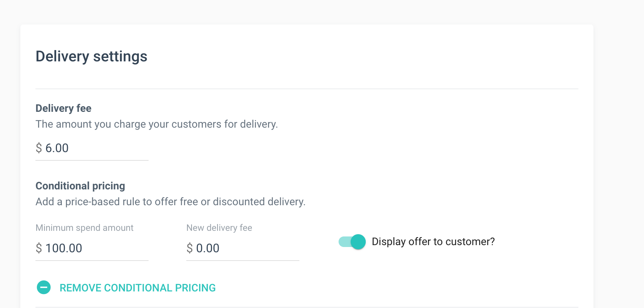Click blank space right of 0.00 in field

click(x=264, y=249)
